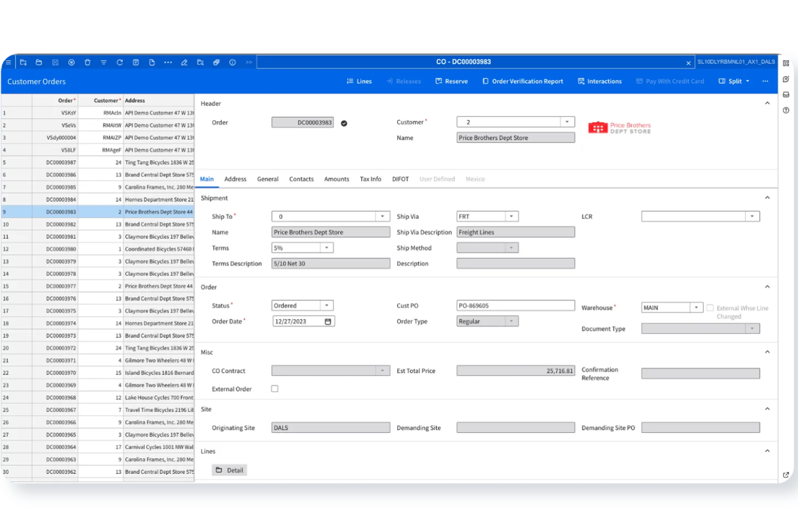The height and width of the screenshot is (532, 798).
Task: Click the trash delete icon
Action: (87, 63)
